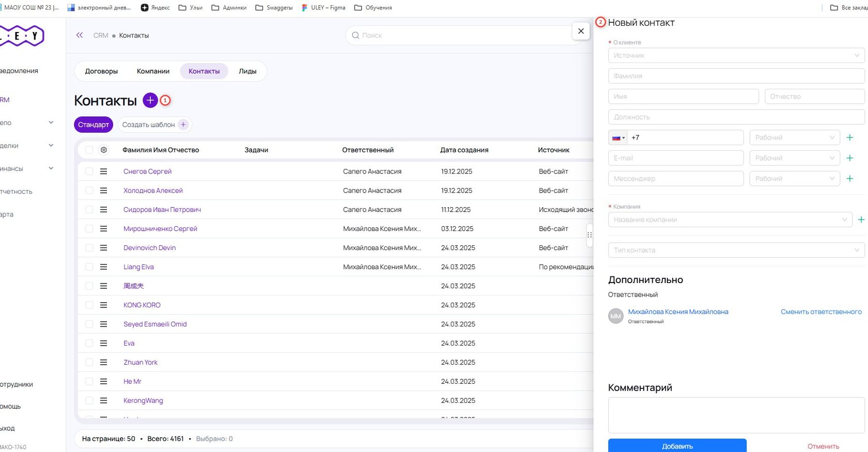Viewport: 868px width, 452px height.
Task: Open row menu icon for KerongWang
Action: [103, 401]
